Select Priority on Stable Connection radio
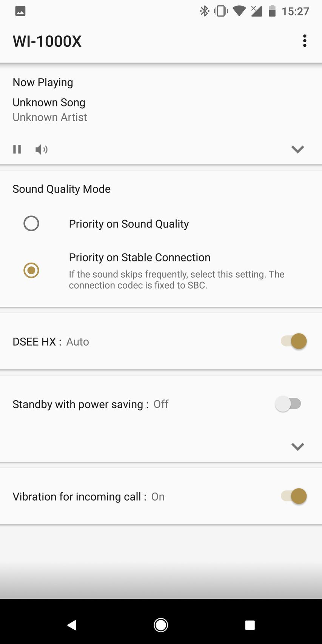 [x=31, y=270]
